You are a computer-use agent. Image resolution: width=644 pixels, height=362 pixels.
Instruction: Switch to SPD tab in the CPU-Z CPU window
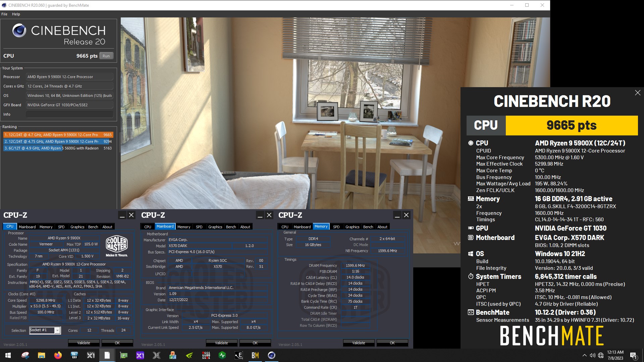coord(61,227)
